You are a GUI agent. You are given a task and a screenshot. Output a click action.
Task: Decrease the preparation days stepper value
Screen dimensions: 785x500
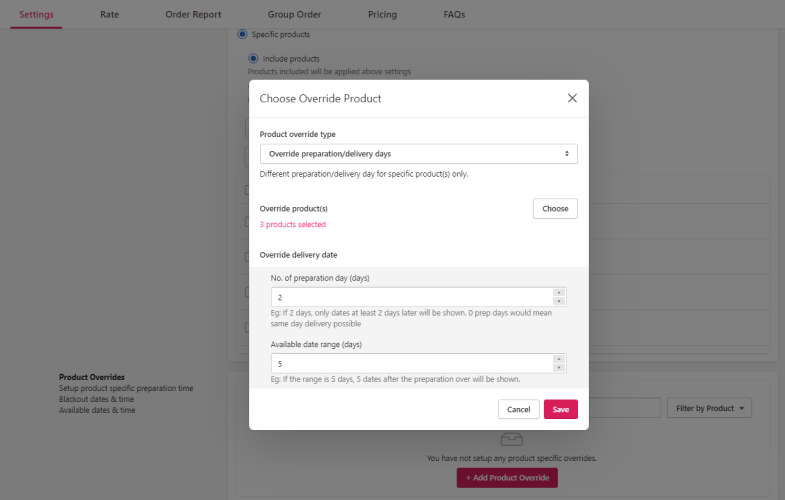coord(559,301)
